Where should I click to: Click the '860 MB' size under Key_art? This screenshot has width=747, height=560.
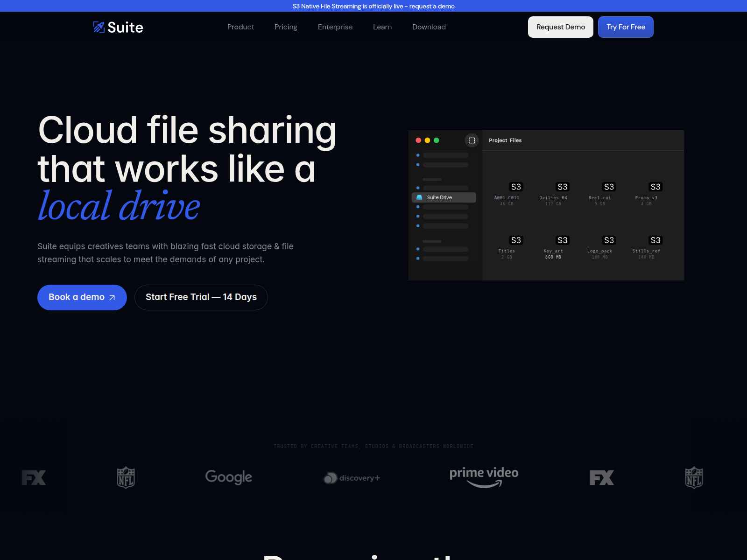[553, 257]
